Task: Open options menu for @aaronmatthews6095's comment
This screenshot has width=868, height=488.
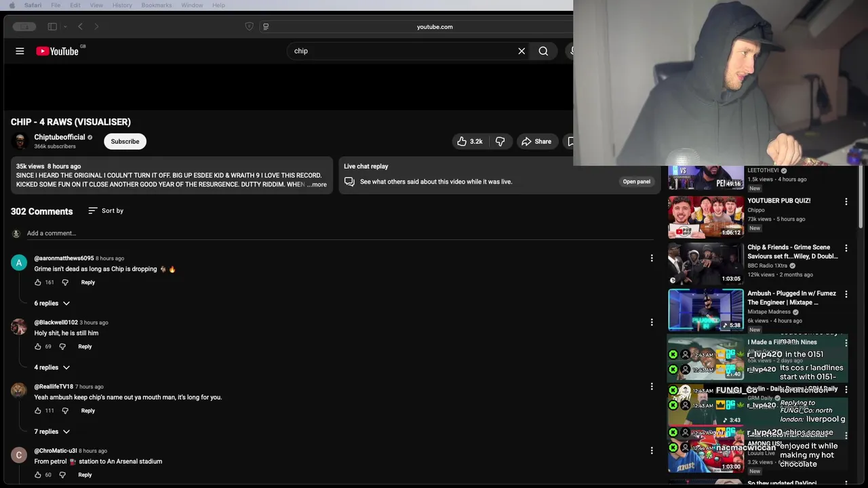Action: click(x=652, y=258)
